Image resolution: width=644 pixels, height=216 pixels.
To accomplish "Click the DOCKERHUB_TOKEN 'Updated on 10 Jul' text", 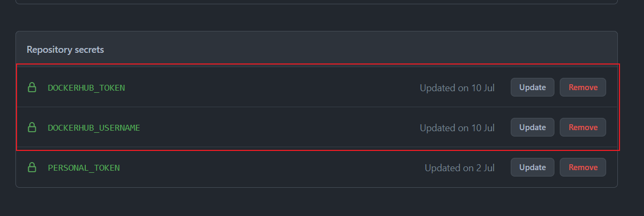I will click(x=457, y=87).
